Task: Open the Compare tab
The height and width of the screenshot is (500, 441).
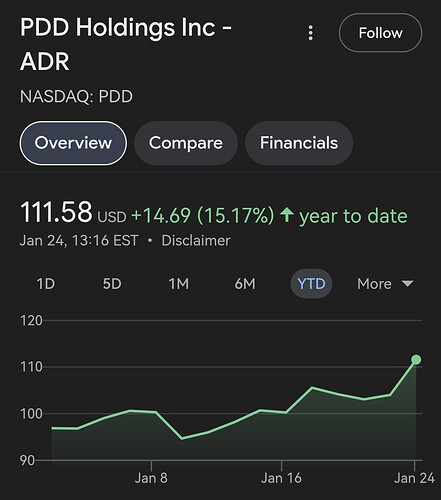Action: [x=186, y=143]
